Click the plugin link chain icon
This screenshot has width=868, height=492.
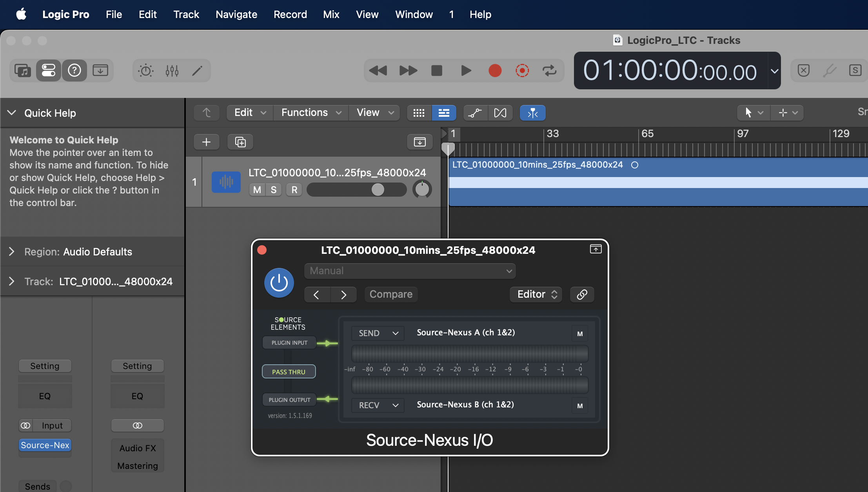582,295
